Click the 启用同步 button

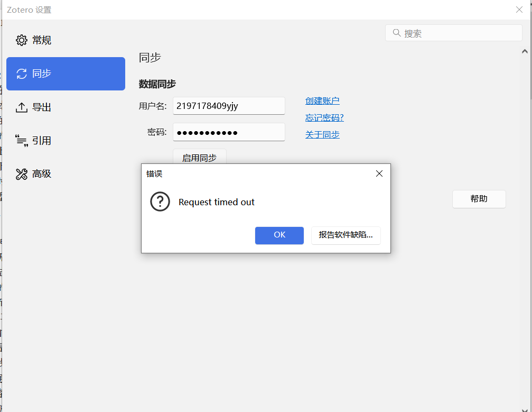pos(200,157)
